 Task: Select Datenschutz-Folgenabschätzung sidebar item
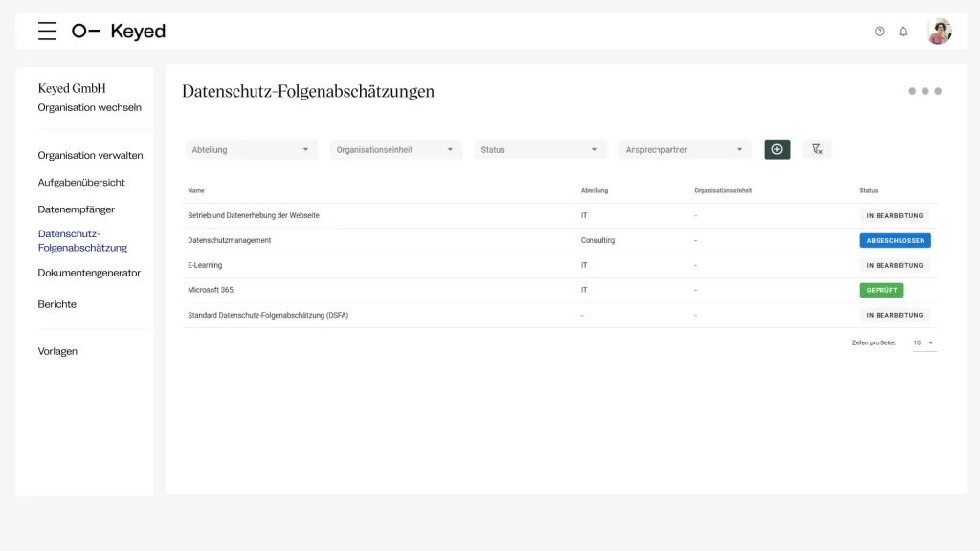tap(82, 240)
